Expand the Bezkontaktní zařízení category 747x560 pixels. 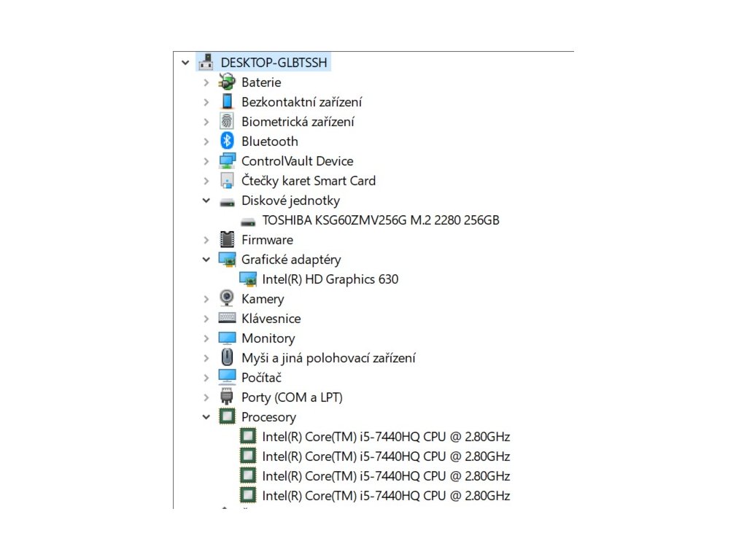pyautogui.click(x=206, y=102)
